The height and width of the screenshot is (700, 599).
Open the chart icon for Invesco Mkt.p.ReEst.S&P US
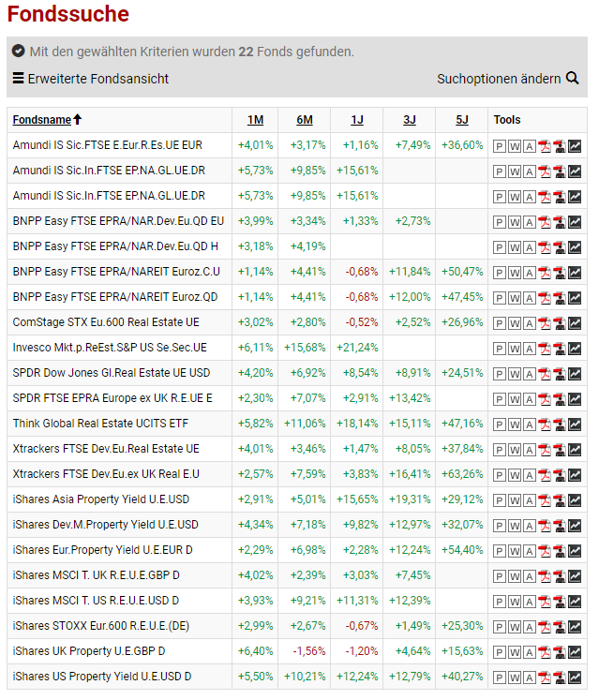pos(575,348)
